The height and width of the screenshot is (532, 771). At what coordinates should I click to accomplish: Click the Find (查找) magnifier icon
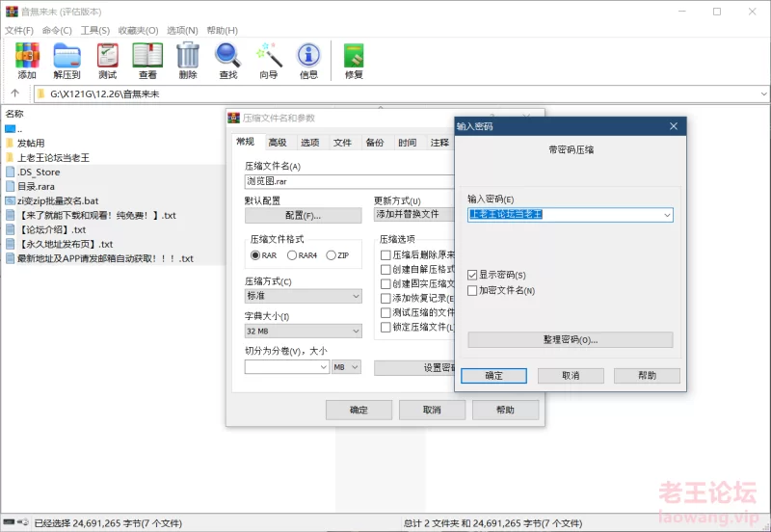pos(228,61)
